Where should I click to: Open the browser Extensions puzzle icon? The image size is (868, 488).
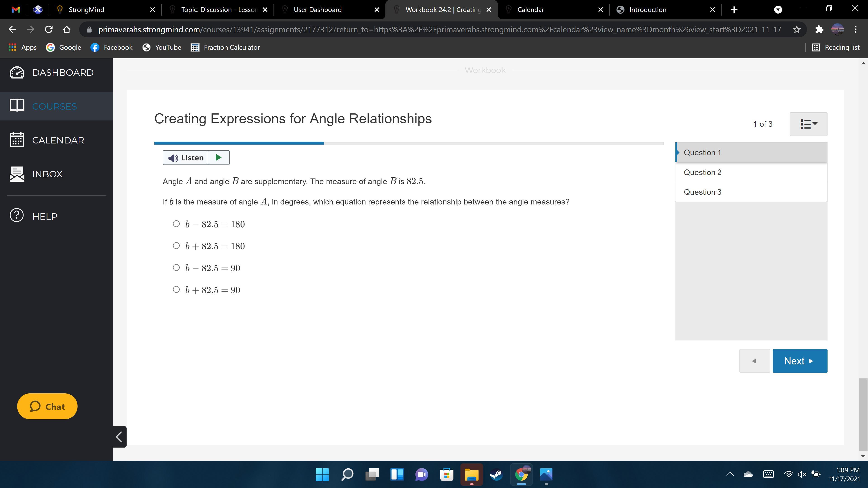[819, 30]
